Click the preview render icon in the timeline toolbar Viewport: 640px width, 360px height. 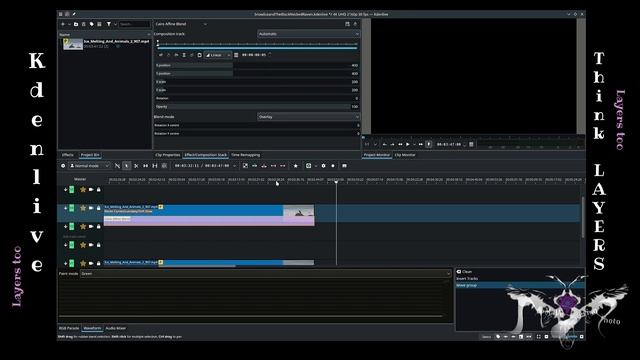click(x=309, y=166)
